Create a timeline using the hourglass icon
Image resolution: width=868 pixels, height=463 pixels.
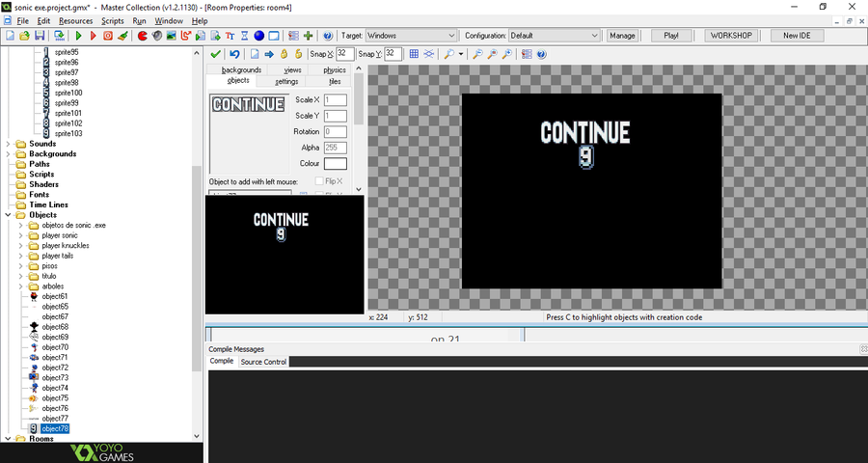point(244,36)
